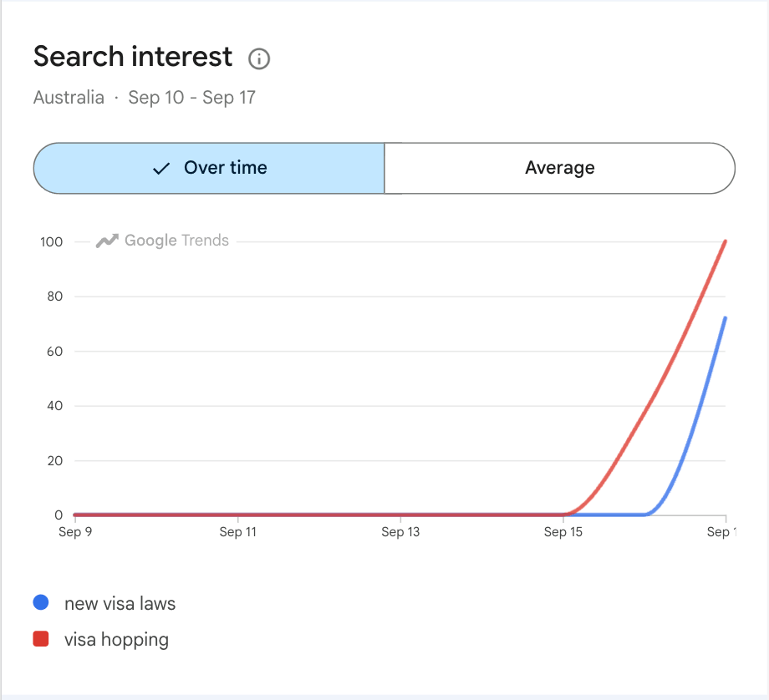The image size is (769, 700).
Task: Click the Search interest heading
Action: pyautogui.click(x=132, y=56)
